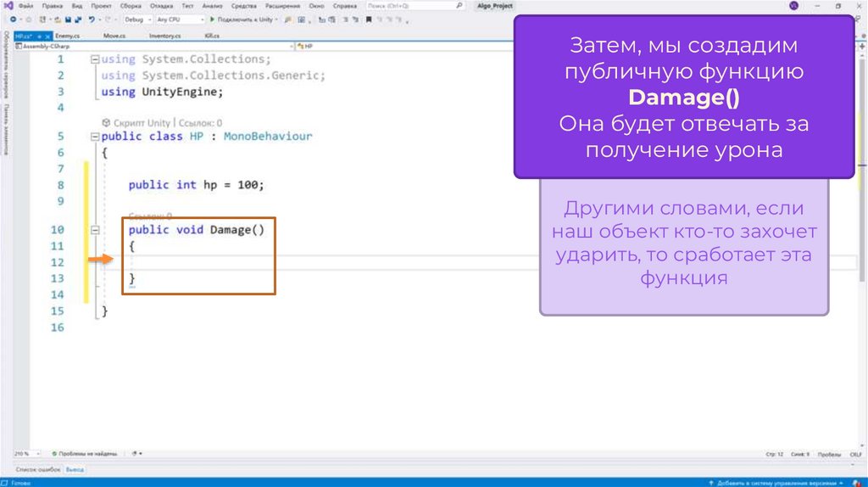Collapse the Damage method block
The width and height of the screenshot is (868, 487).
(95, 230)
